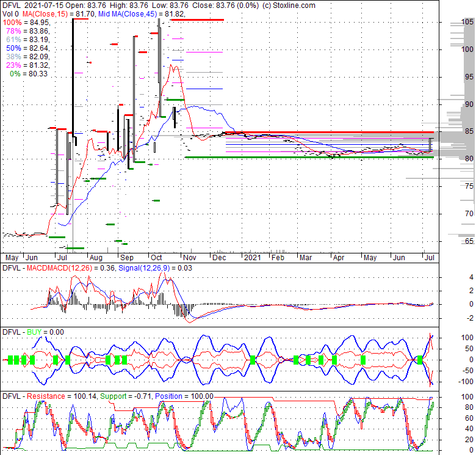Click the Mid MA(Close,45) = 81.82 label
Viewport: 476px width, 455px height.
tap(141, 14)
